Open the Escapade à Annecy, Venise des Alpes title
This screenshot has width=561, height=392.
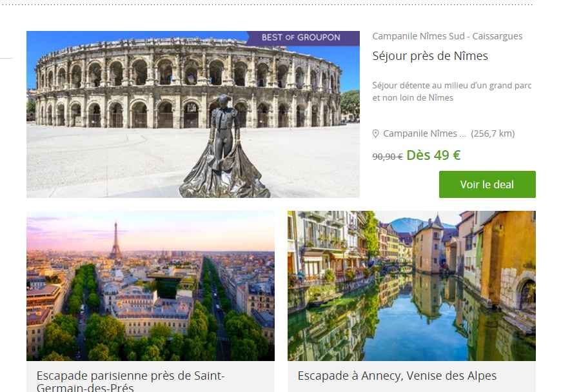[x=397, y=376]
